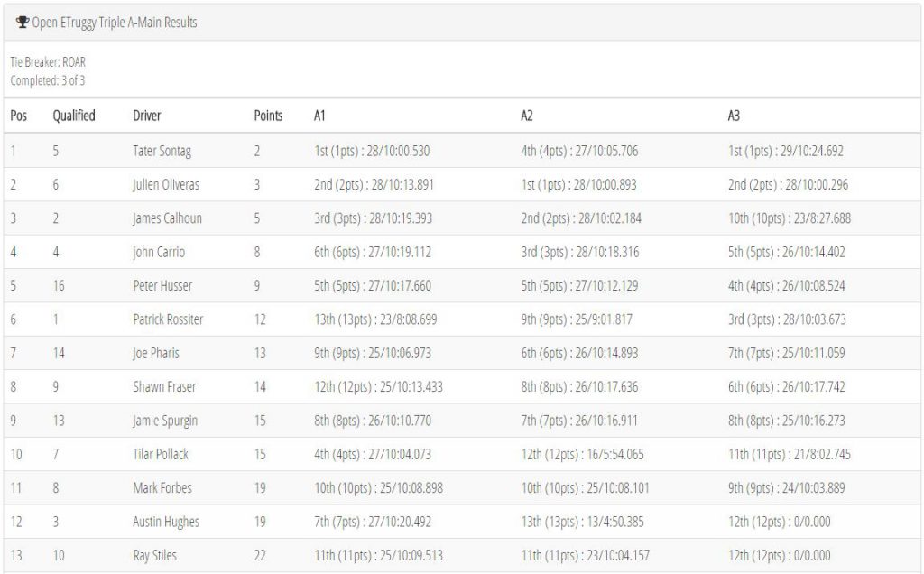Click Patrick Rossiter's A3 result '28/10:03.673'
Image resolution: width=924 pixels, height=574 pixels.
coord(815,319)
